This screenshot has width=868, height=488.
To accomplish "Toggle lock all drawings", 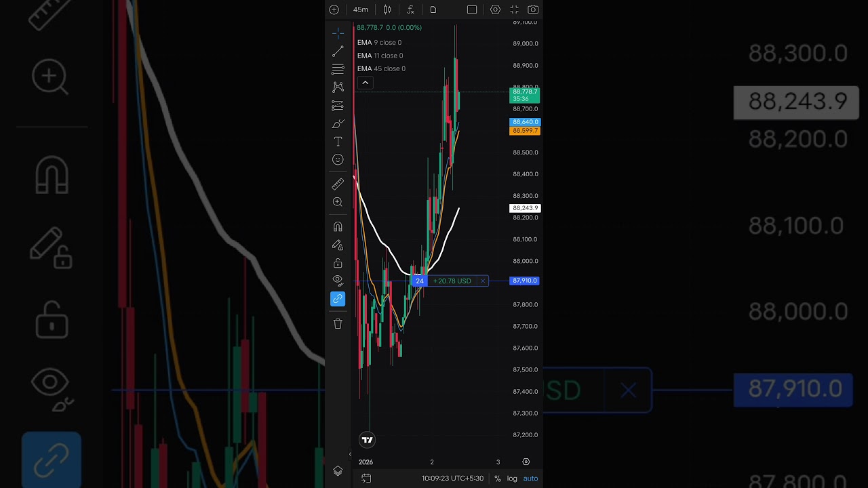I will [x=338, y=263].
